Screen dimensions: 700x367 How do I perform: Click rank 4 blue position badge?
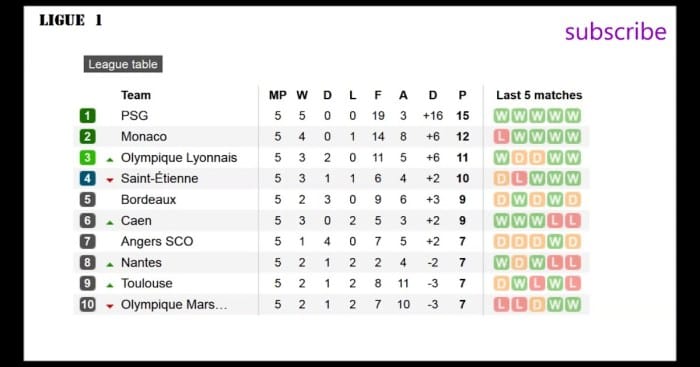click(88, 179)
